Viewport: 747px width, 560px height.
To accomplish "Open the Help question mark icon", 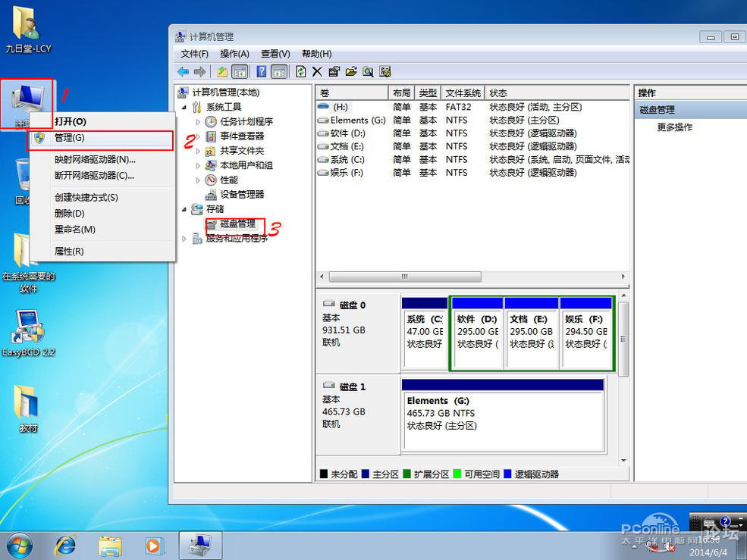I will (x=262, y=72).
